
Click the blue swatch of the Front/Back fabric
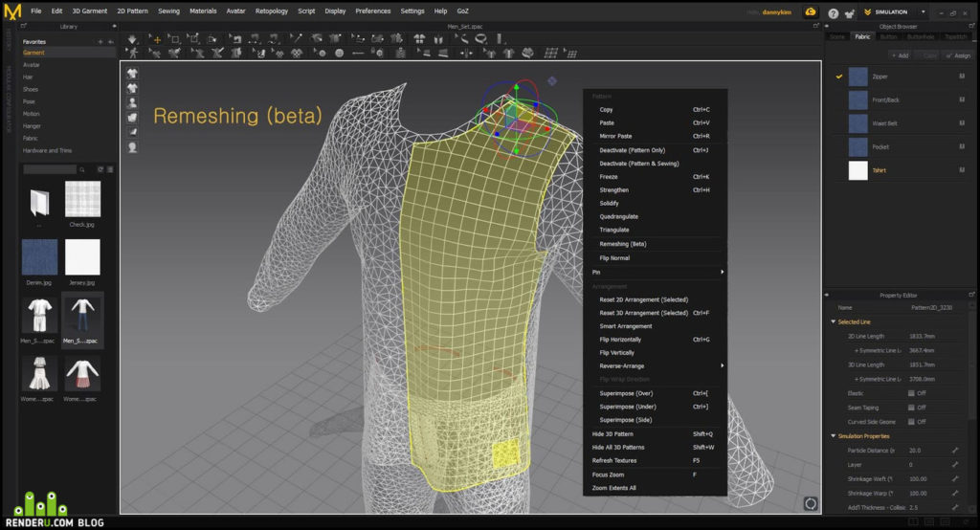click(x=857, y=100)
